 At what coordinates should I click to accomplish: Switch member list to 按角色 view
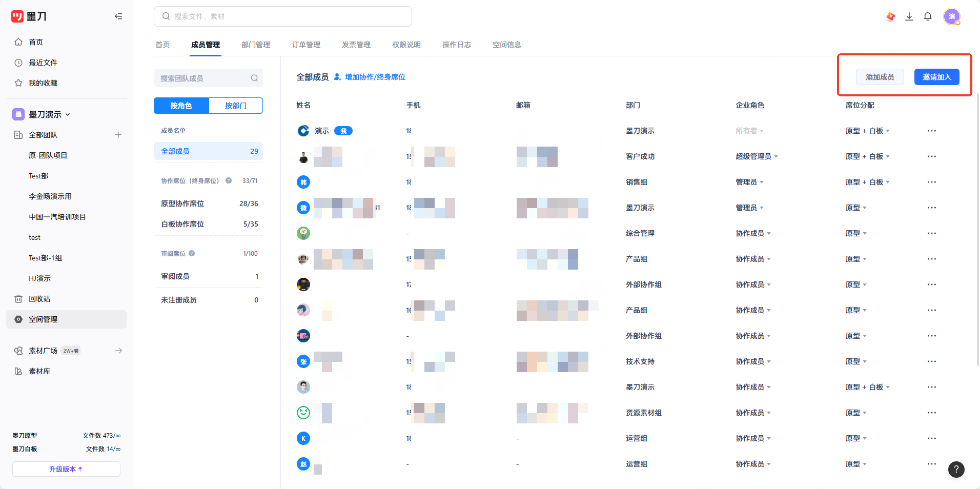pyautogui.click(x=181, y=106)
